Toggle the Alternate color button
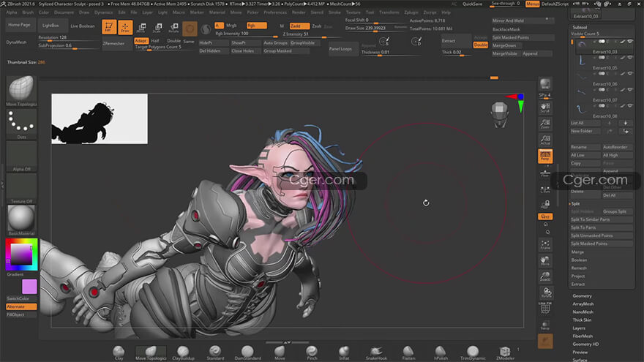The image size is (644, 362). tap(21, 306)
